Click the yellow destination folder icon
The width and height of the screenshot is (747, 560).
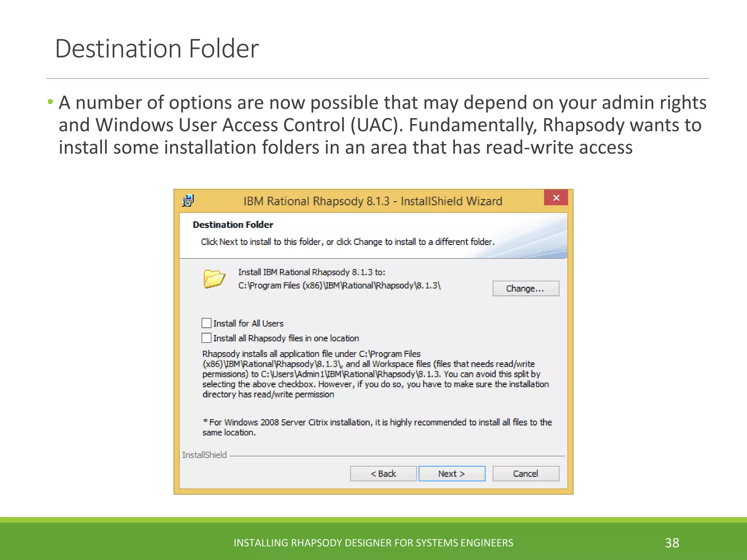pos(214,279)
